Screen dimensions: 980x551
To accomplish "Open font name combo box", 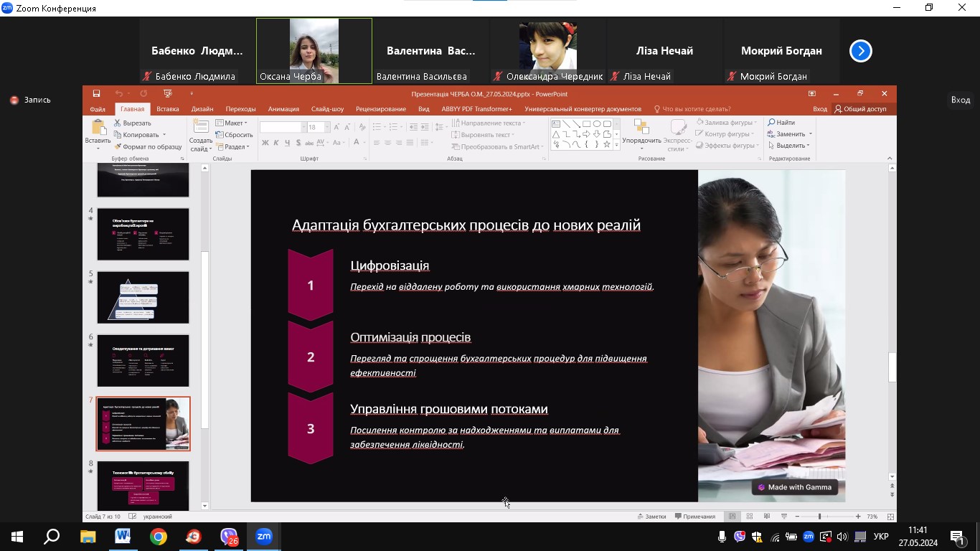I will coord(283,127).
